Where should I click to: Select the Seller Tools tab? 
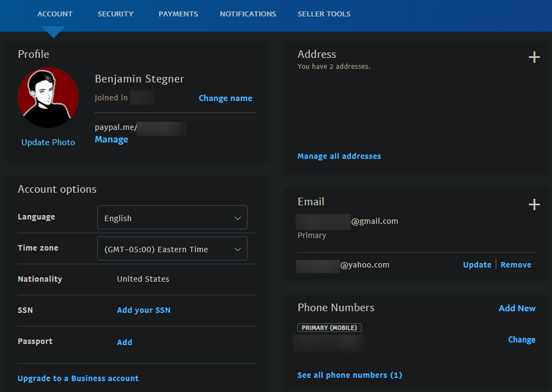click(x=324, y=14)
